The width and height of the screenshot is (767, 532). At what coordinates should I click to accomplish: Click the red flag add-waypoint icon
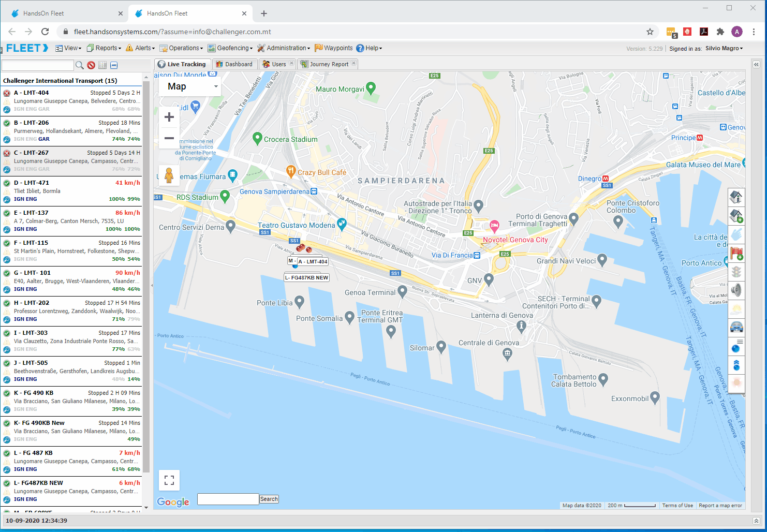click(x=736, y=253)
